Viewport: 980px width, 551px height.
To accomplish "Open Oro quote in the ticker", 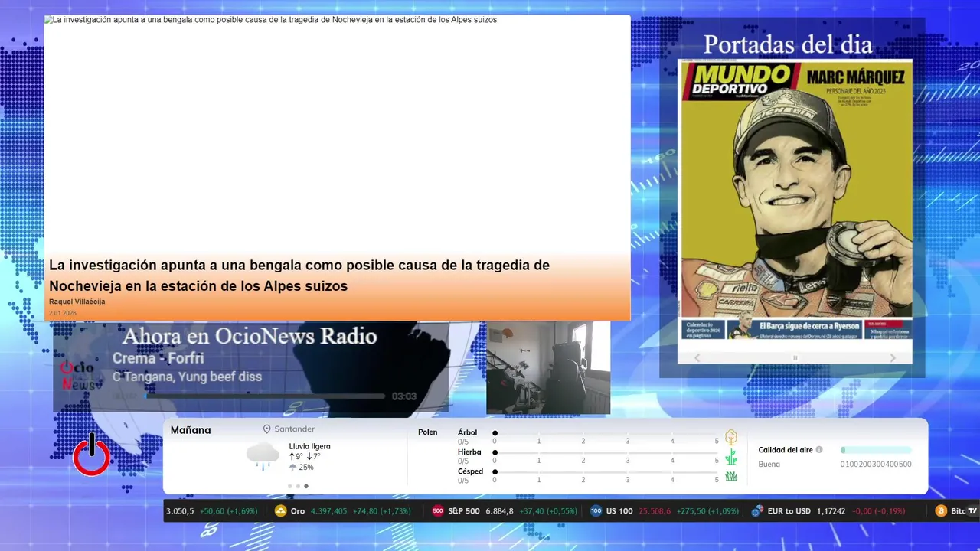I will pos(343,511).
